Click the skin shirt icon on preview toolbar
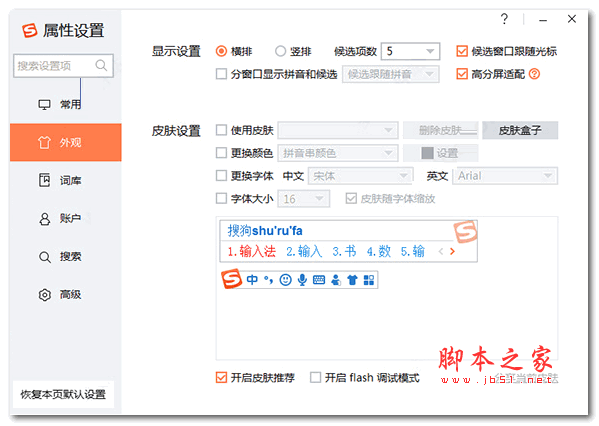This screenshot has width=599, height=426. [x=352, y=280]
